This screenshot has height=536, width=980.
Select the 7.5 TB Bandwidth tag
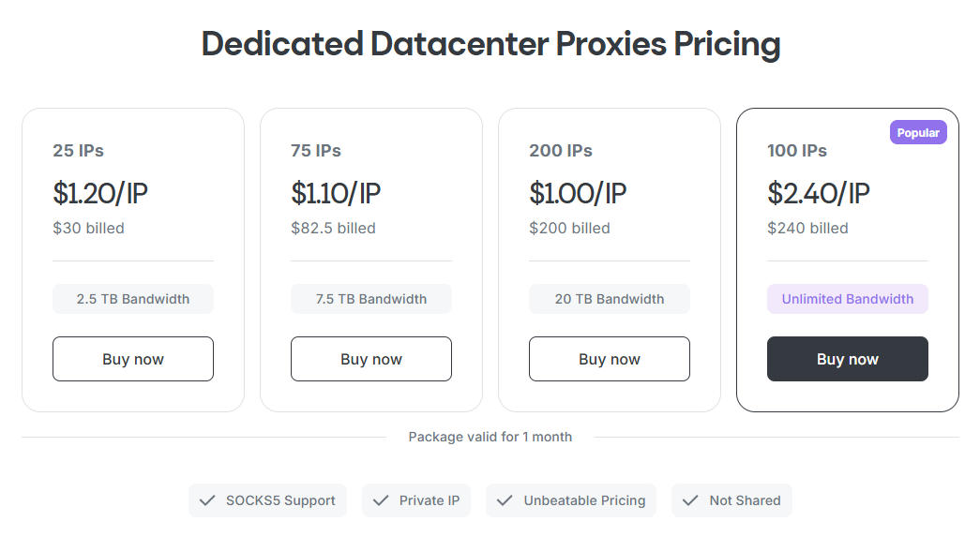coord(371,299)
